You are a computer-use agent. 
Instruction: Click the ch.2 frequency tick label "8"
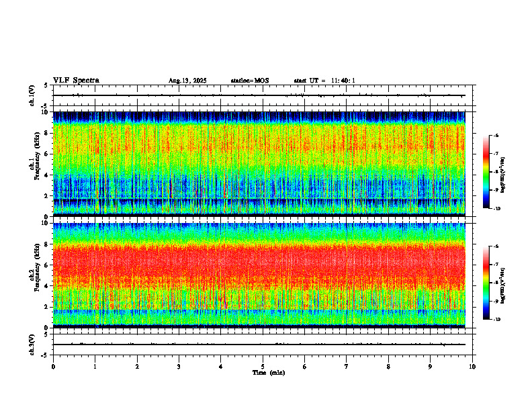(47, 244)
